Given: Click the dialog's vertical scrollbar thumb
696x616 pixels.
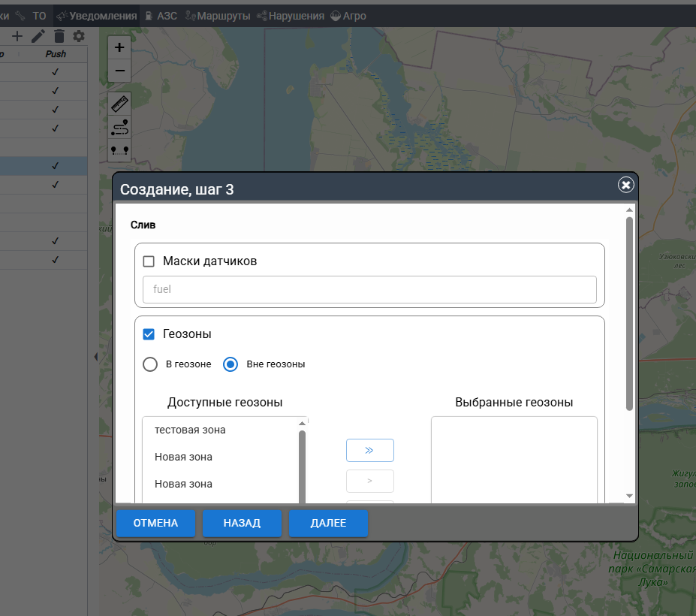Looking at the screenshot, I should [x=629, y=313].
